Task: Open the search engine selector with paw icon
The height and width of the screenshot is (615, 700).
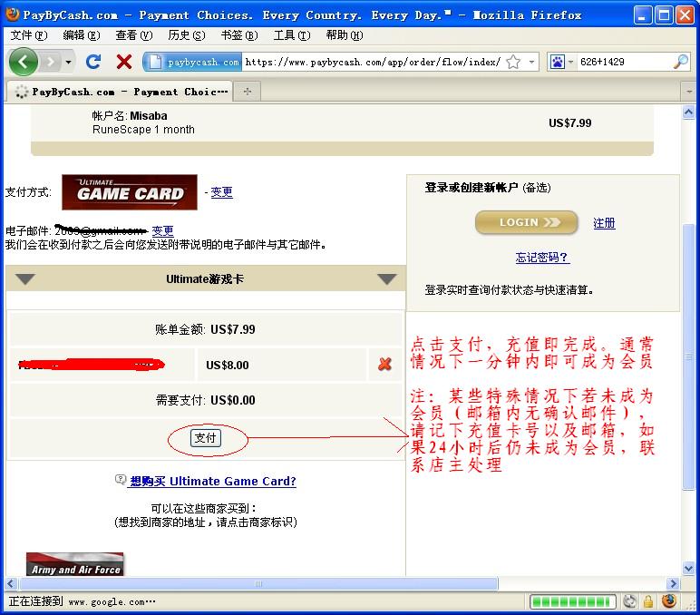Action: point(561,62)
